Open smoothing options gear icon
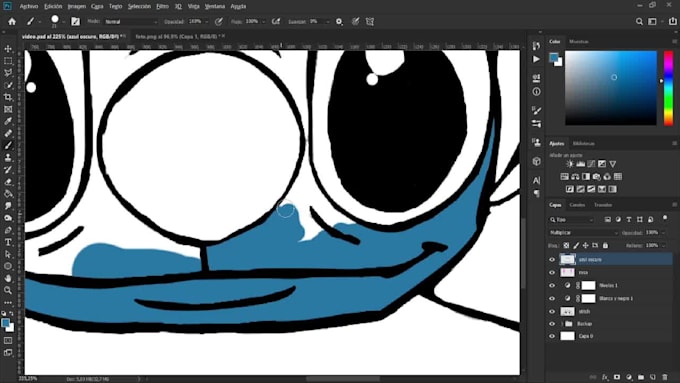This screenshot has width=680, height=383. click(339, 21)
